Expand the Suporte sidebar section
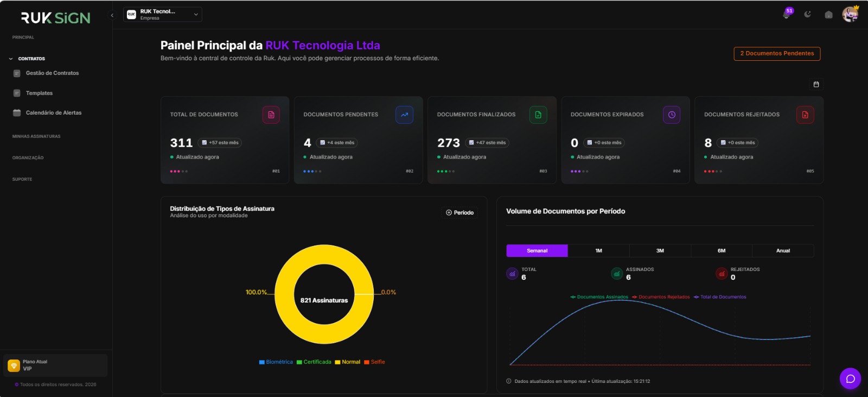Screen dimensions: 868x397 pyautogui.click(x=22, y=179)
